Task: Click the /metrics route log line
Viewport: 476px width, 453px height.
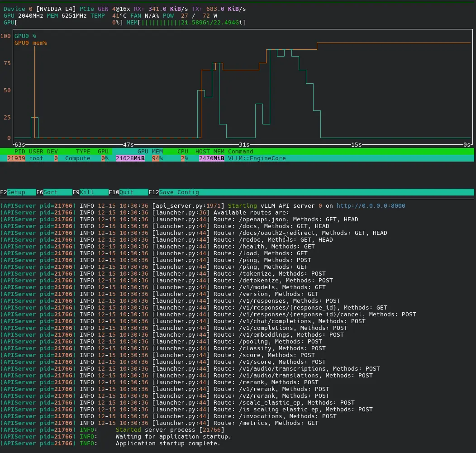Action: (159, 423)
